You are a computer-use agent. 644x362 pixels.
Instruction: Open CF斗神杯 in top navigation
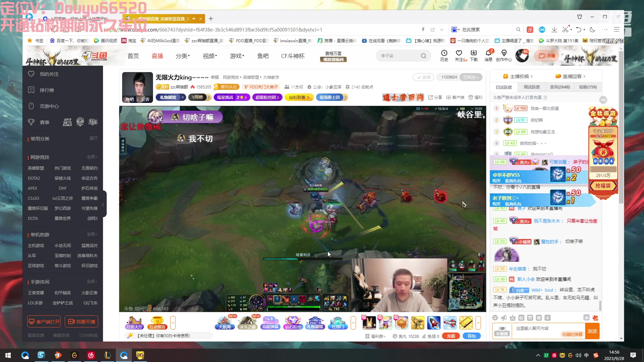click(293, 56)
